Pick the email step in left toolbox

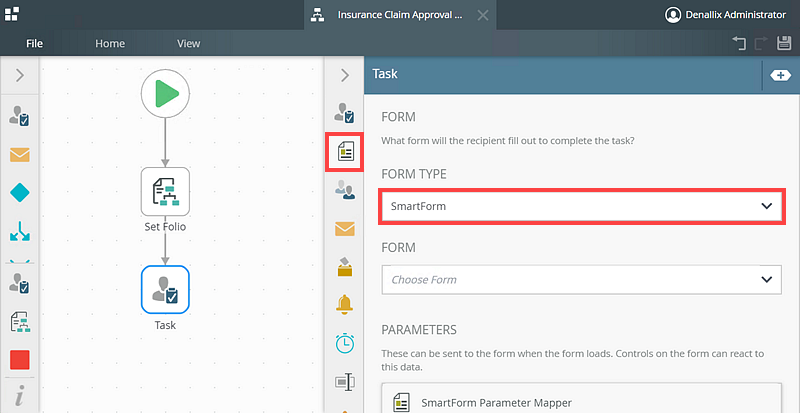20,154
